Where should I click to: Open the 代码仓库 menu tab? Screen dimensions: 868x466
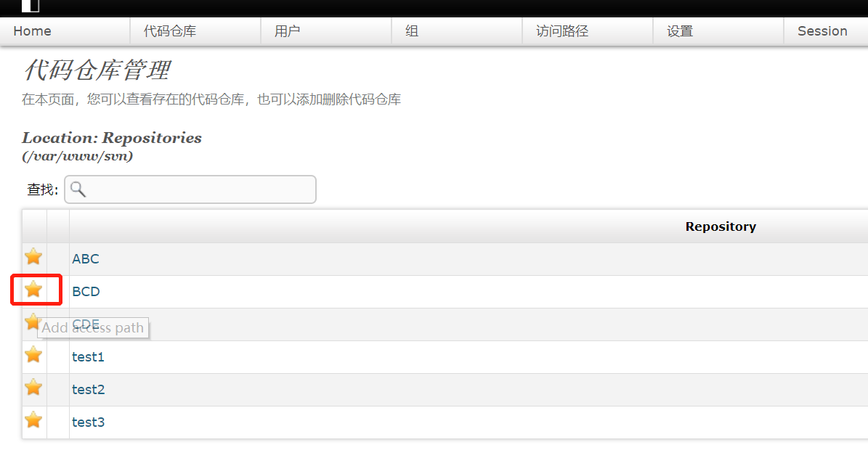[x=195, y=31]
